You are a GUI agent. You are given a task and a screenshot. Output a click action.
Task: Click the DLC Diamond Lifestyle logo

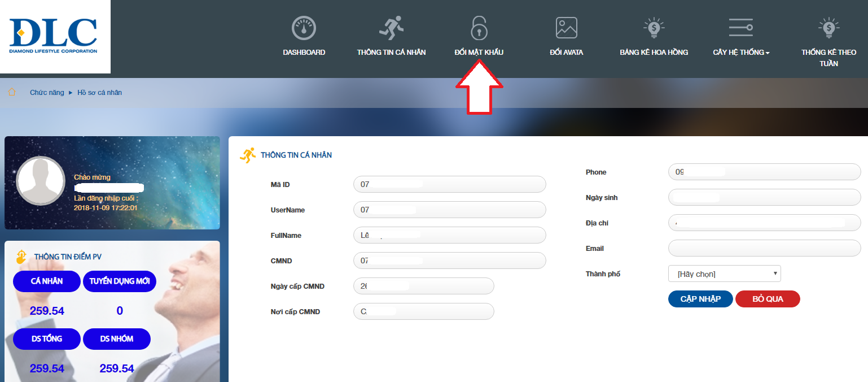pyautogui.click(x=54, y=36)
